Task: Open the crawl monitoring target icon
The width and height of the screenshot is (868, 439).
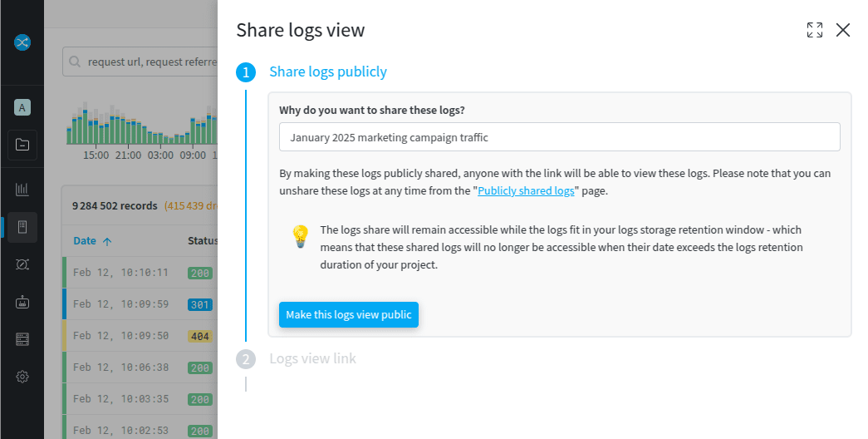Action: (22, 264)
